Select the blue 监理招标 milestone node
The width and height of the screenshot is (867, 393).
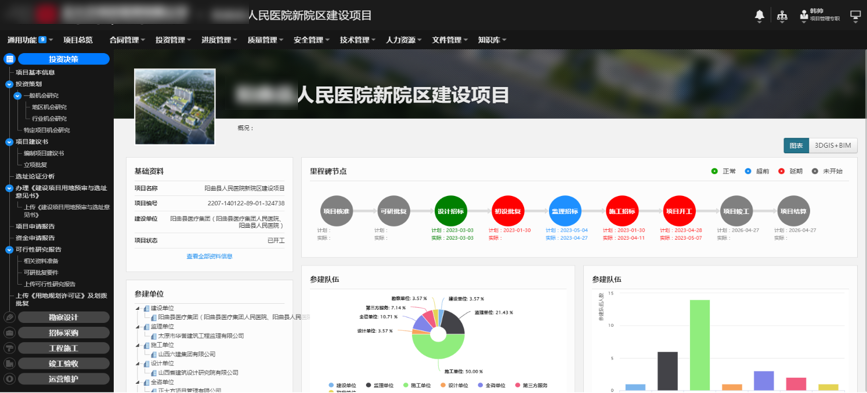click(565, 211)
